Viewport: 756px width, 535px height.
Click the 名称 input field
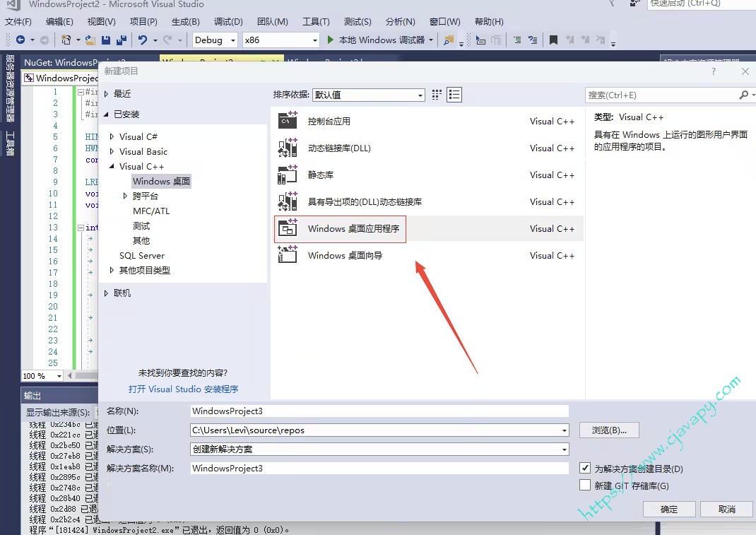[379, 411]
